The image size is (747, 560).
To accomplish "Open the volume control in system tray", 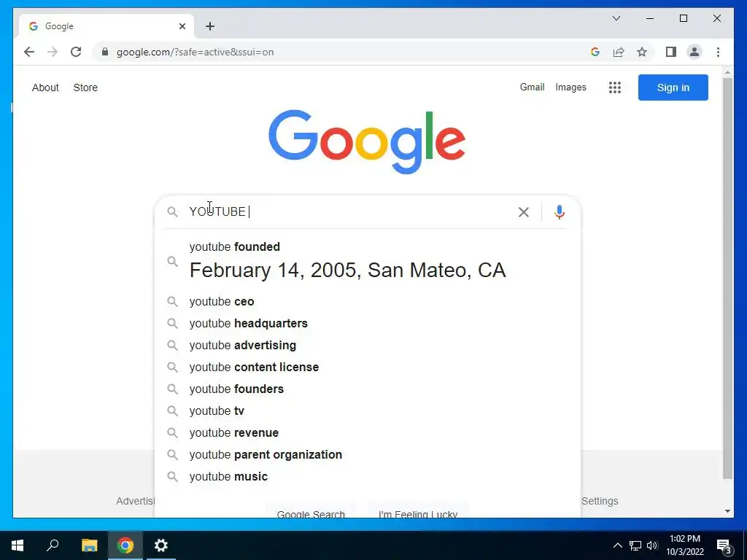I will pos(652,545).
